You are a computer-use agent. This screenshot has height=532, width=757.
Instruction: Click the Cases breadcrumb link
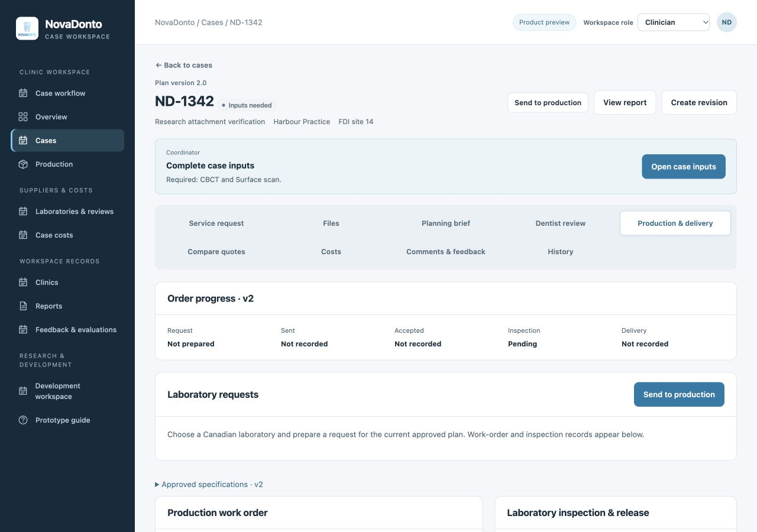point(212,22)
